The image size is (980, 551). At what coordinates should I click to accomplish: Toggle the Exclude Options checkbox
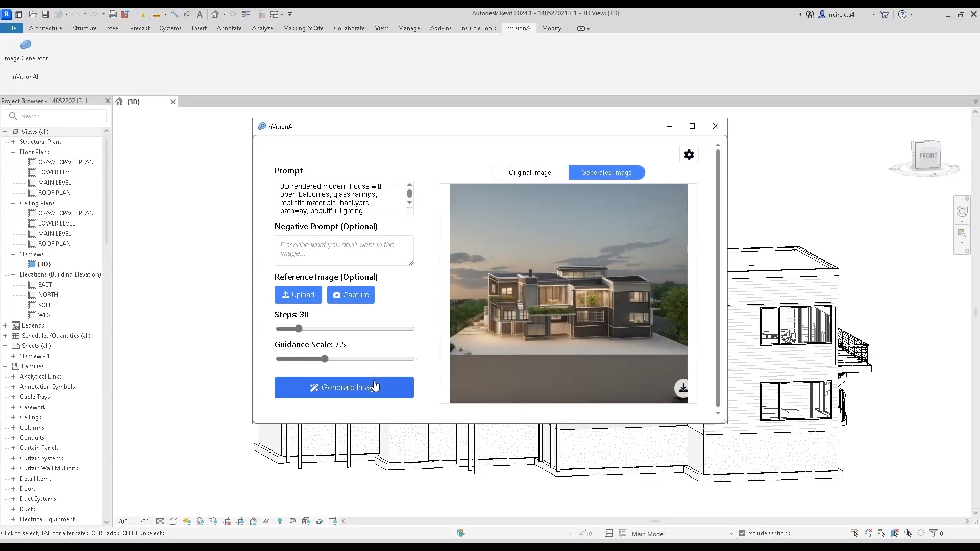(x=742, y=533)
